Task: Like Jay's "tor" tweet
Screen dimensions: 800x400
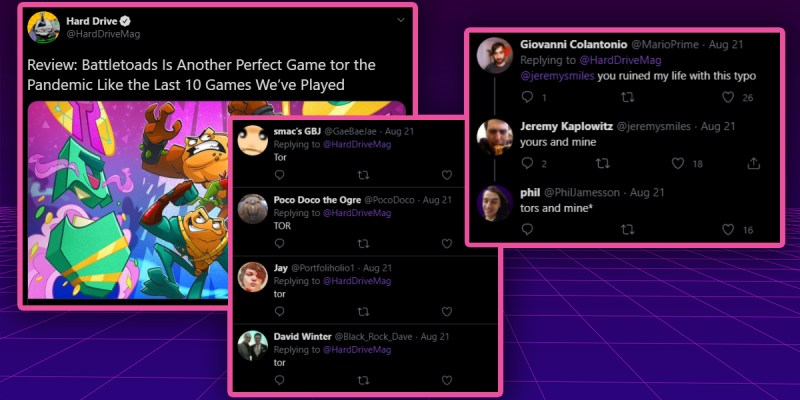Action: (x=446, y=311)
